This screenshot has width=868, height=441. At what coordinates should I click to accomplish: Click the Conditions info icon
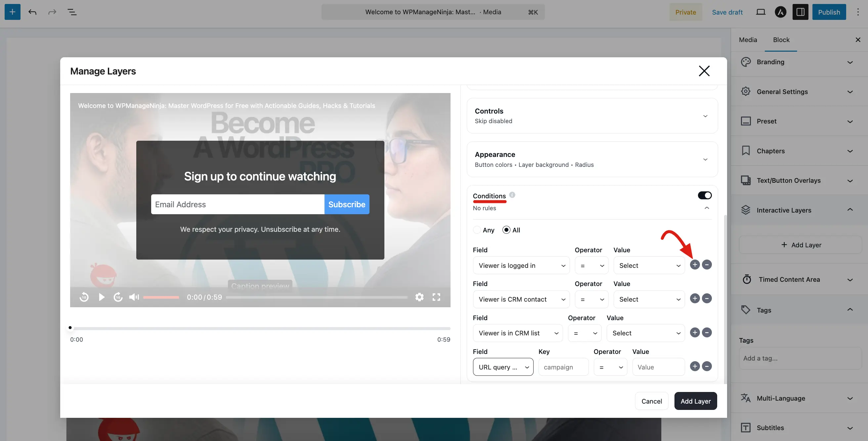[x=512, y=195]
